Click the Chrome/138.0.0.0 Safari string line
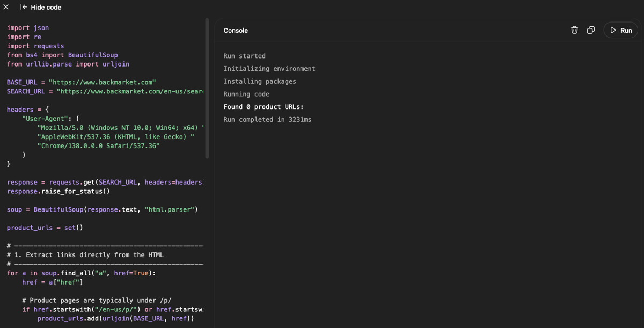The width and height of the screenshot is (644, 328). tap(98, 146)
